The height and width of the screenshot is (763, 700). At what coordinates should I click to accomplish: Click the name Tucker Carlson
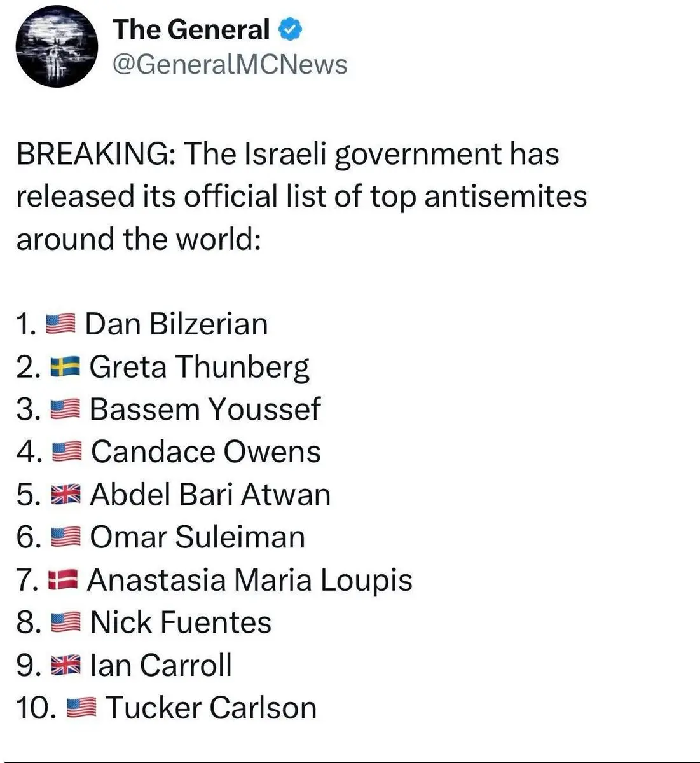211,708
